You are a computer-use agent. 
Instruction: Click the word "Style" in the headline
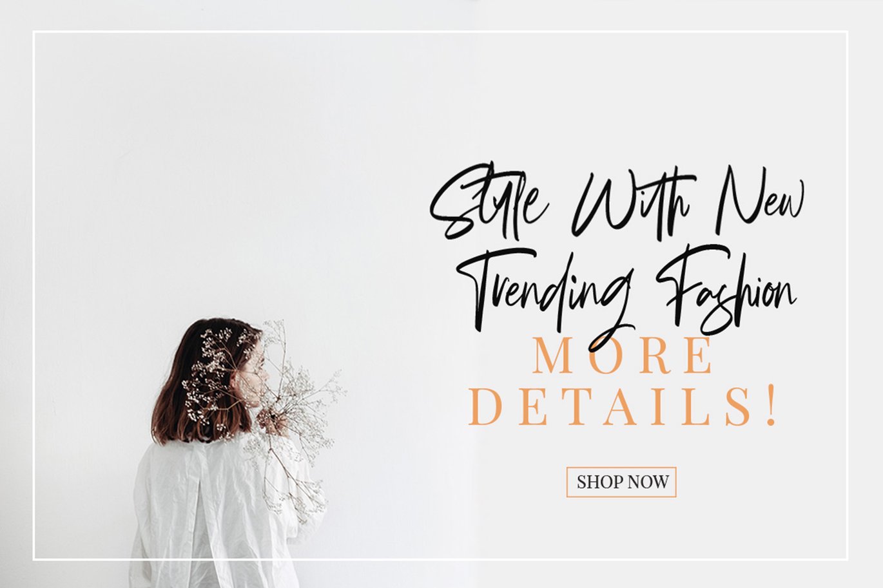[490, 203]
